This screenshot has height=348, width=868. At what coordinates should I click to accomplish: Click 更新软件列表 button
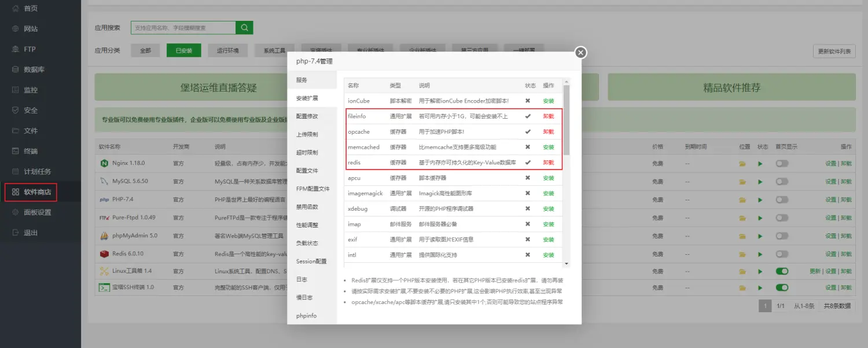(834, 51)
